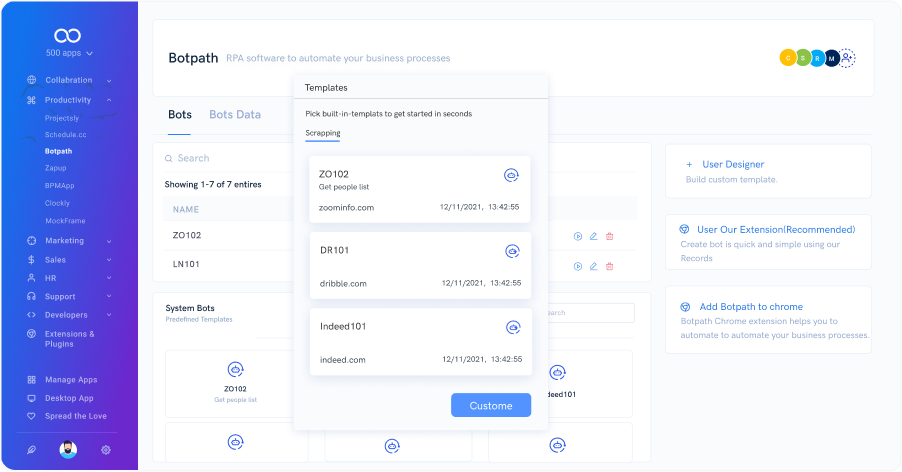The image size is (902, 472).
Task: Open settings via the sidebar gear icon
Action: click(x=105, y=450)
